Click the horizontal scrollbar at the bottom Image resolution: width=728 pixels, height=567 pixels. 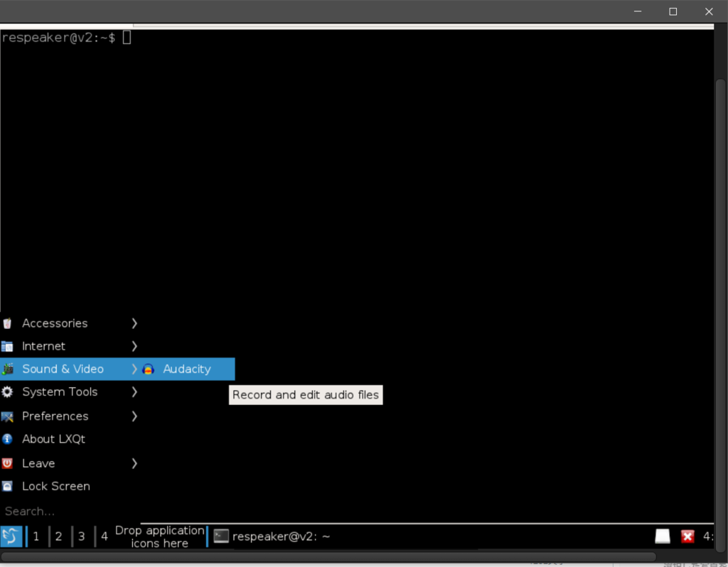click(x=328, y=556)
